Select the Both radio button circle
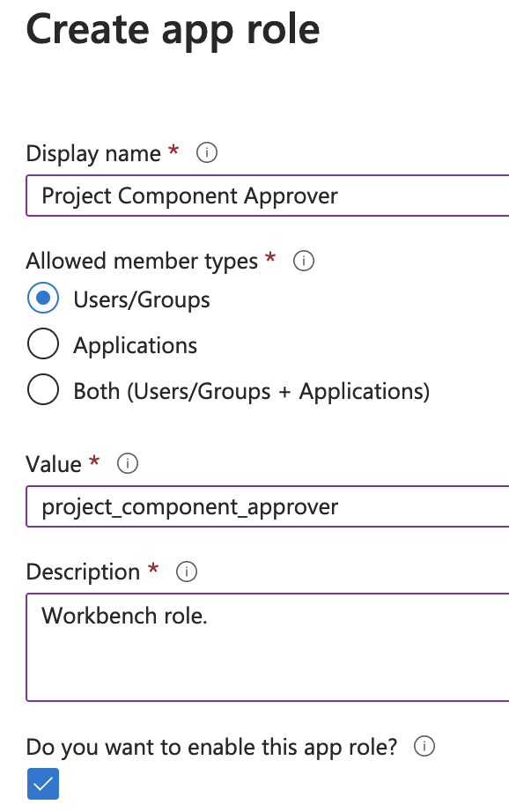Viewport: 509px width, 812px height. pyautogui.click(x=43, y=389)
